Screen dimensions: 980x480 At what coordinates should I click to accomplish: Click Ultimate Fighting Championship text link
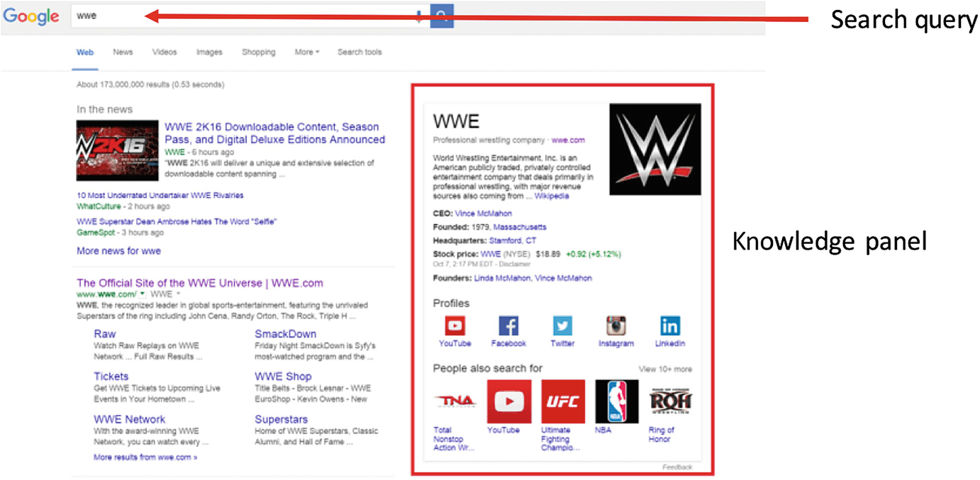point(561,439)
